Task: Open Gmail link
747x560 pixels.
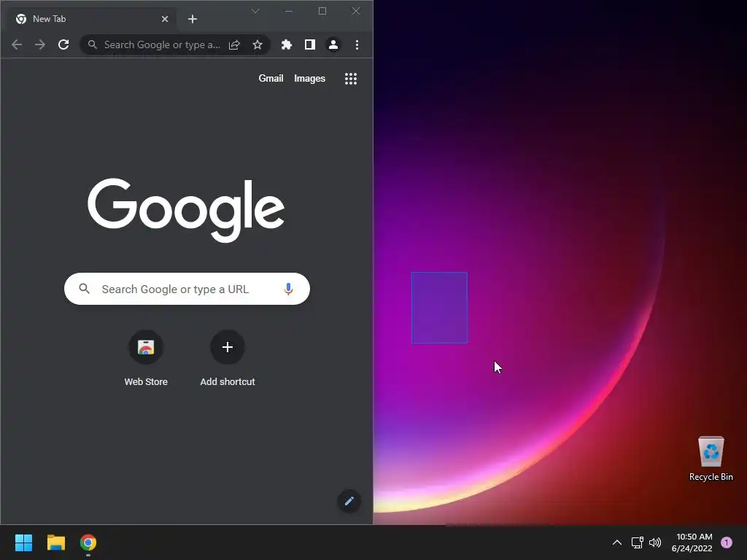Action: pos(271,79)
